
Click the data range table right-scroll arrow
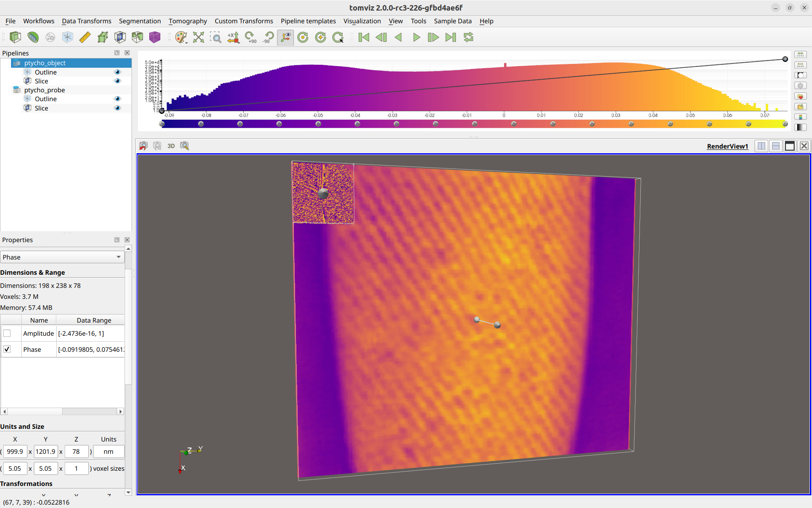tap(121, 411)
